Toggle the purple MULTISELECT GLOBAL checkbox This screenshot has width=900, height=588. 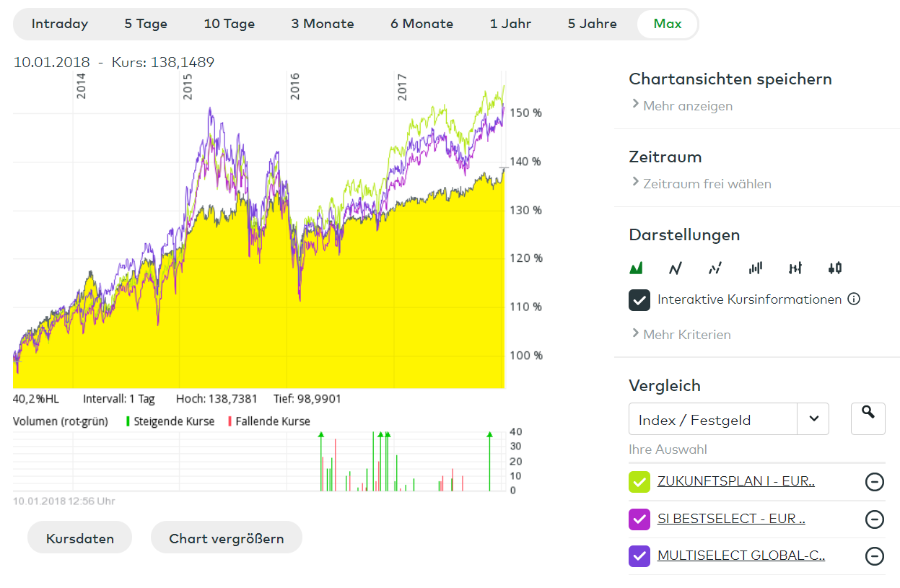point(639,556)
